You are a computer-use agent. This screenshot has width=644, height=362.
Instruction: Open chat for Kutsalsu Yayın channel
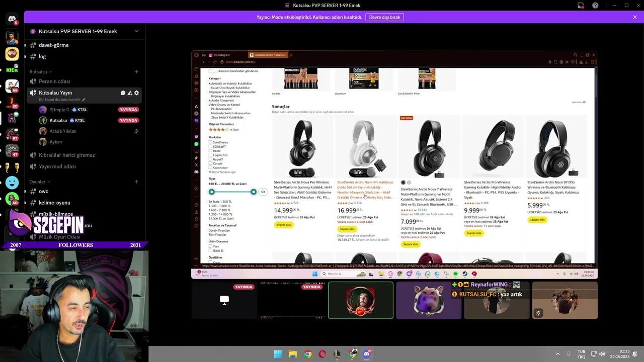point(123,93)
